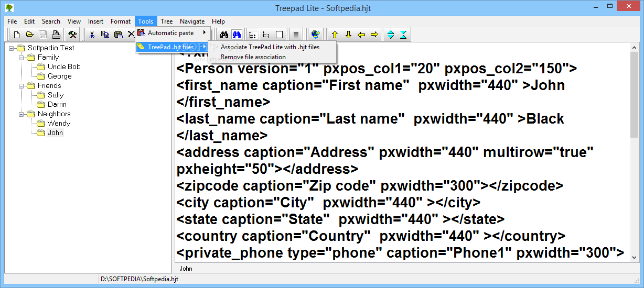Select the Friends folder node label
This screenshot has height=288, width=644.
click(49, 85)
